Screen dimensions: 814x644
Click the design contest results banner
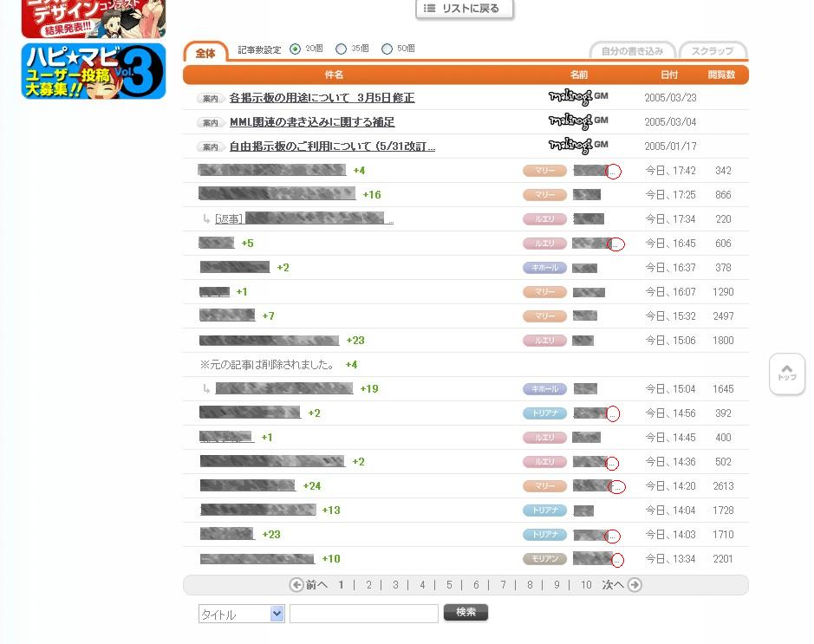click(93, 17)
